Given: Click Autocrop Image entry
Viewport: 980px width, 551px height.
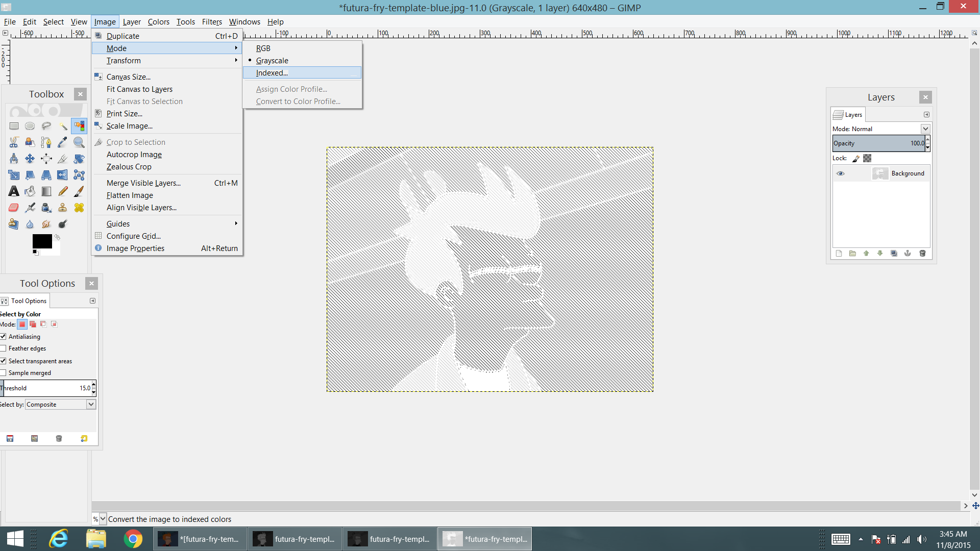Looking at the screenshot, I should (166, 155).
